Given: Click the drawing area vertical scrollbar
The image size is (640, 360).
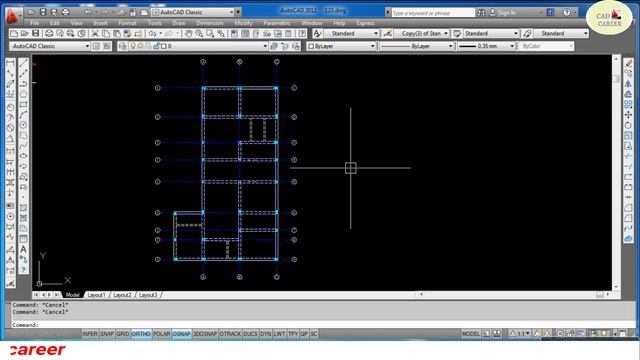Looking at the screenshot, I should (x=616, y=173).
